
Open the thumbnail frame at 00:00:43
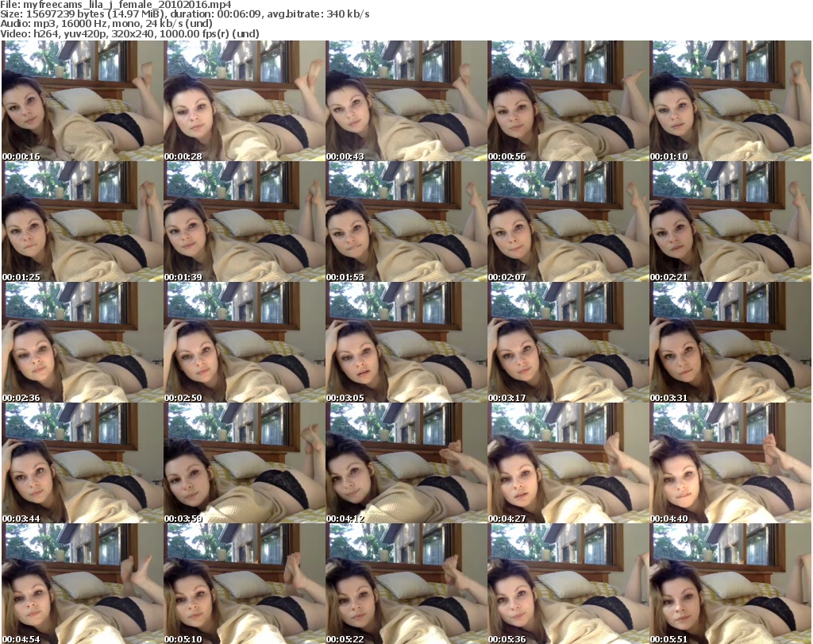click(x=406, y=101)
